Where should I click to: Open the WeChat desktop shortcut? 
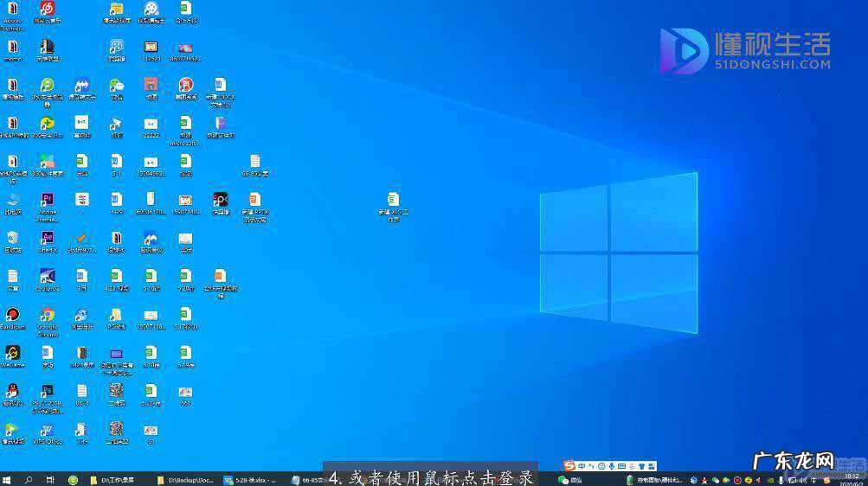(x=117, y=86)
